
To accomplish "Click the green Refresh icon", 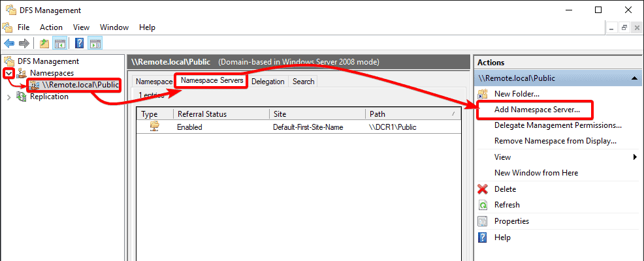I will pos(483,205).
